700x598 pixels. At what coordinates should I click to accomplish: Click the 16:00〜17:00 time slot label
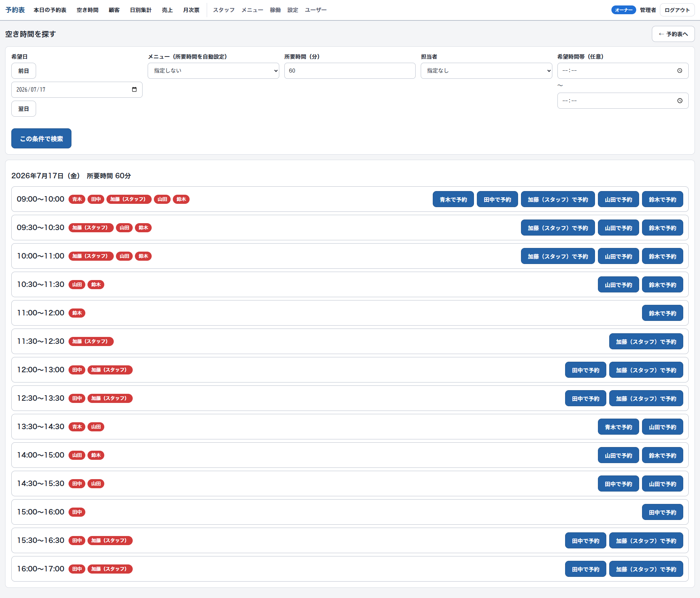tap(40, 569)
